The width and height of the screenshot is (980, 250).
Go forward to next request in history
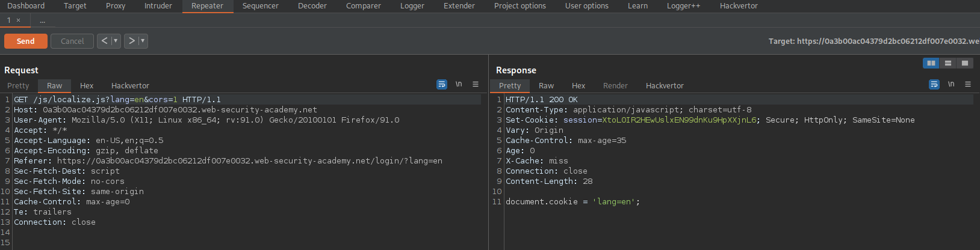(131, 41)
